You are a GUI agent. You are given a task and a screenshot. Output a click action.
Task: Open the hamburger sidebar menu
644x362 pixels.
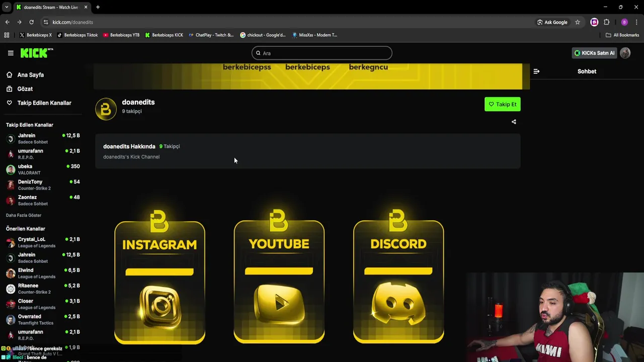point(11,53)
